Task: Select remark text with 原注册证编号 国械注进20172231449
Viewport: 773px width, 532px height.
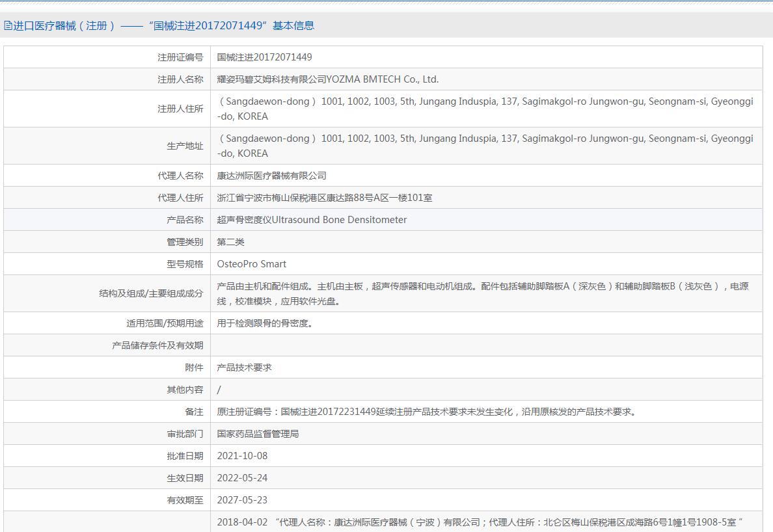Action: (x=427, y=412)
